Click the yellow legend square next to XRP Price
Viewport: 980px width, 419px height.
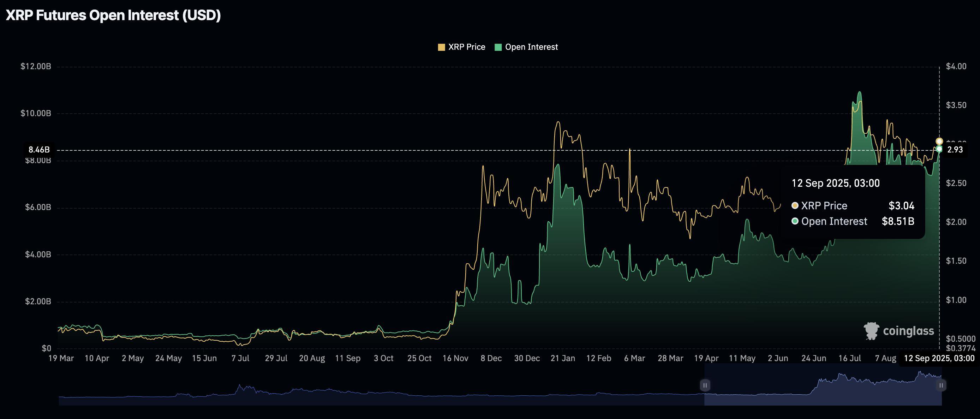click(442, 47)
